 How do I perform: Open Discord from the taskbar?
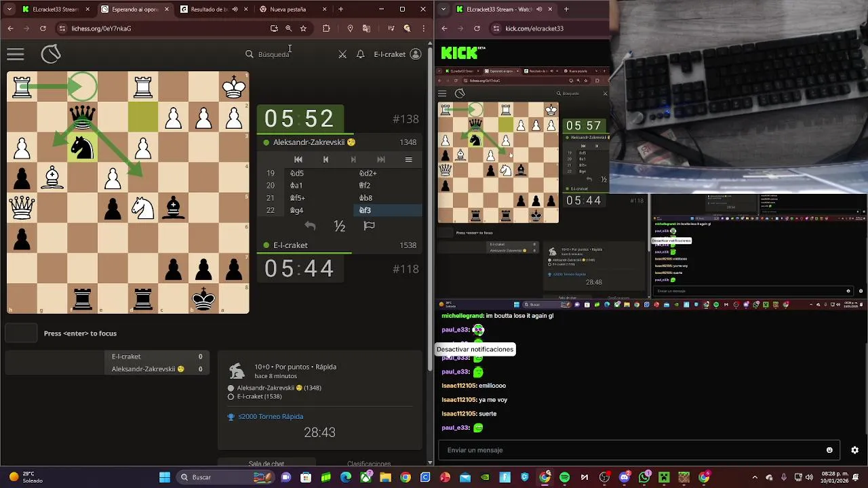(625, 477)
